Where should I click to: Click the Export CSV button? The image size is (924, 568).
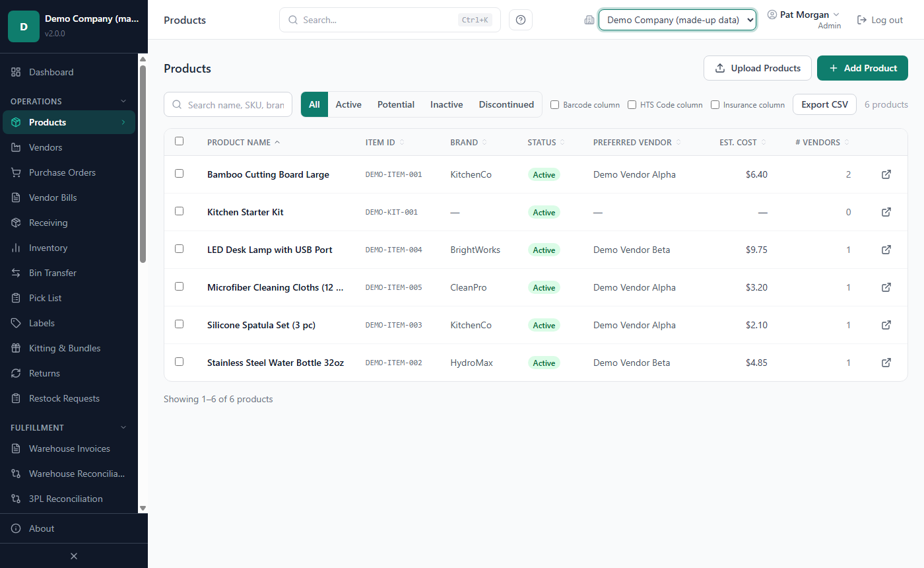tap(825, 104)
